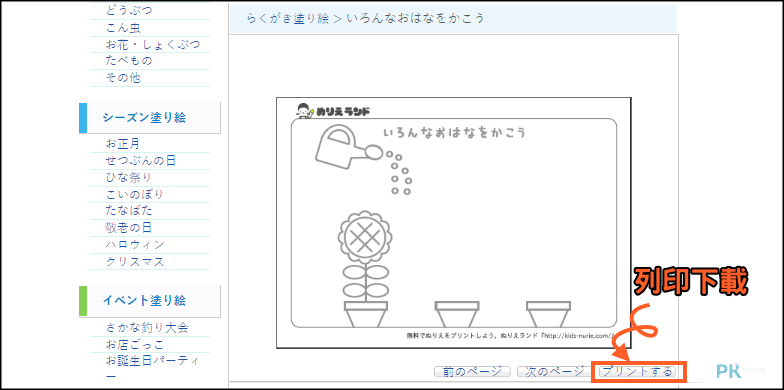
Task: Open the さかな釣り大会 link
Action: [147, 328]
